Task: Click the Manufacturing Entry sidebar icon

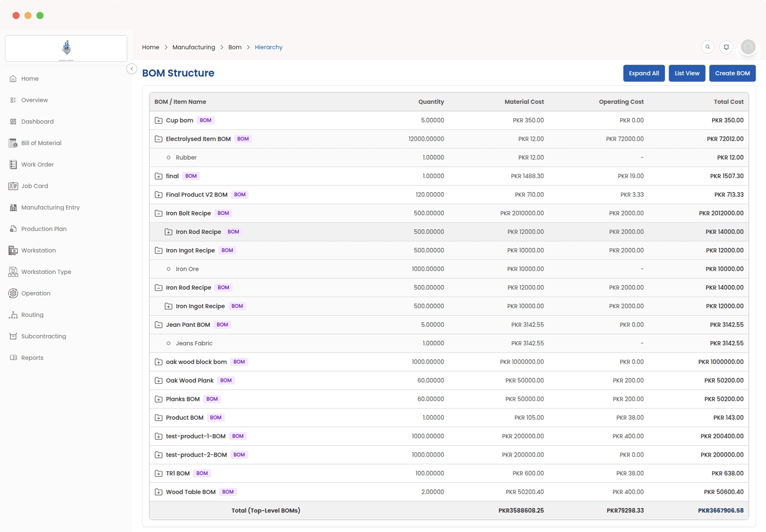Action: coord(13,207)
